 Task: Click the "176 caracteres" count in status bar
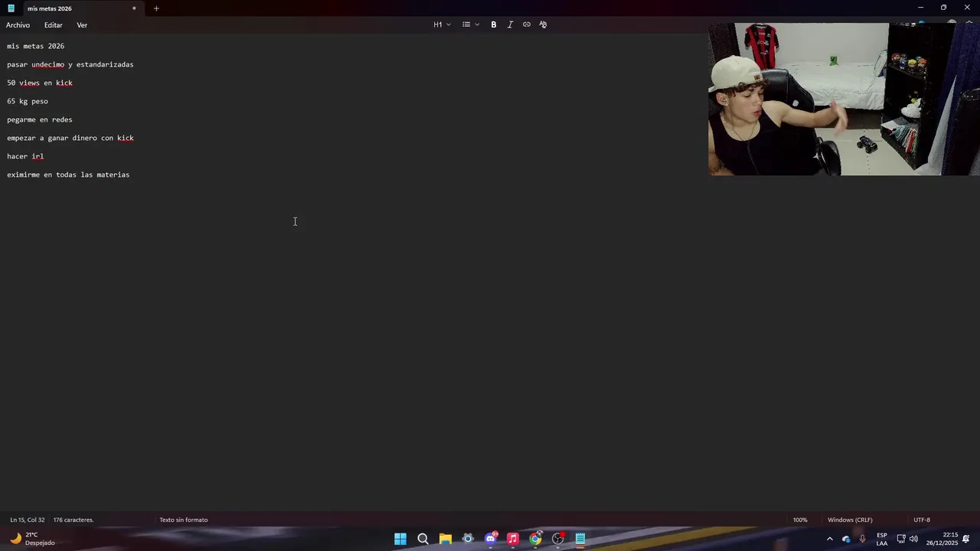click(73, 520)
